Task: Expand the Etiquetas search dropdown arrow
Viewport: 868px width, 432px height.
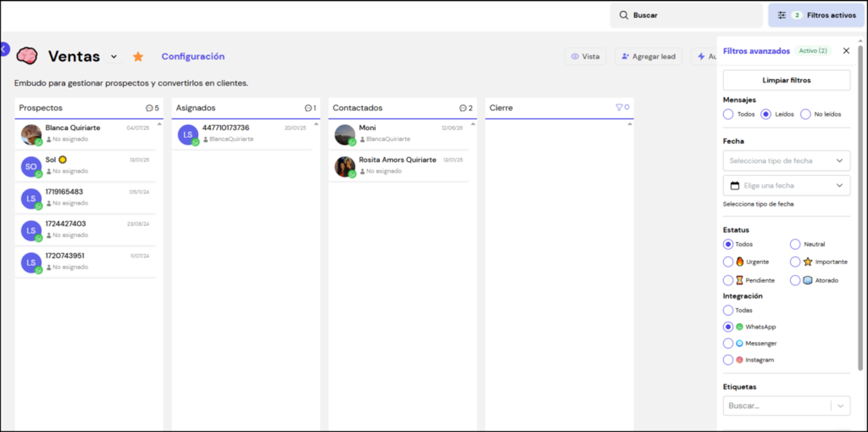Action: pyautogui.click(x=840, y=406)
